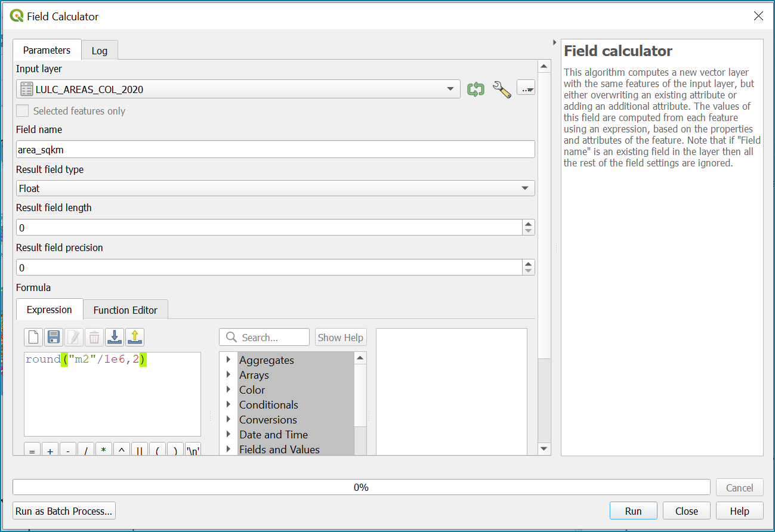775x532 pixels.
Task: Expand the Conversions function group
Action: (229, 419)
